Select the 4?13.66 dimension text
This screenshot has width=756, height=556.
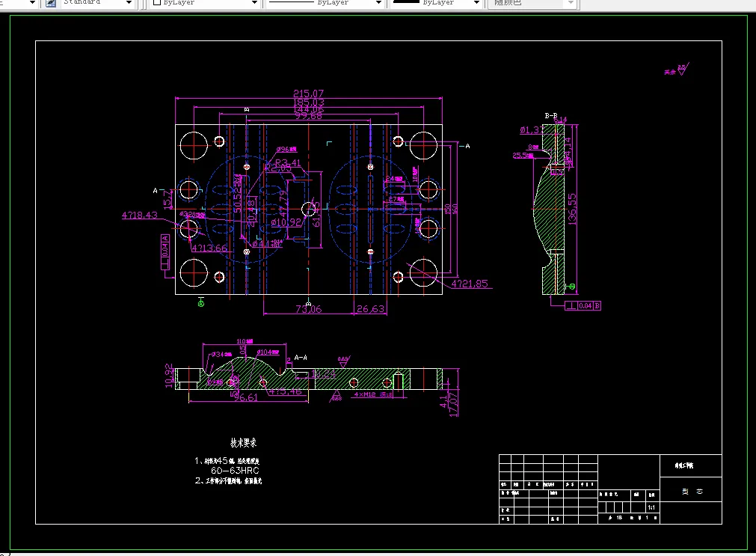pos(209,248)
